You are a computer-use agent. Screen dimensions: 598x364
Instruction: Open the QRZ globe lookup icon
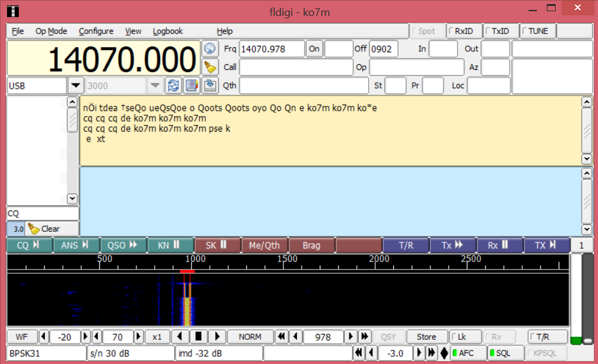pyautogui.click(x=210, y=49)
